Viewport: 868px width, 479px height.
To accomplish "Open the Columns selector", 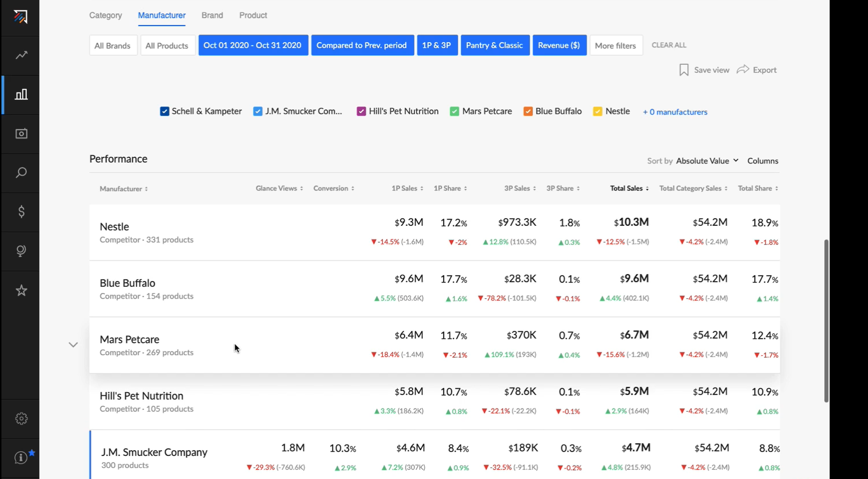I will tap(763, 161).
